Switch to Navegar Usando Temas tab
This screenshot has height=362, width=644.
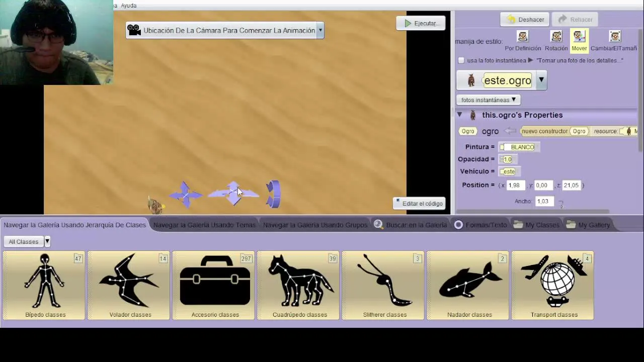tap(204, 225)
